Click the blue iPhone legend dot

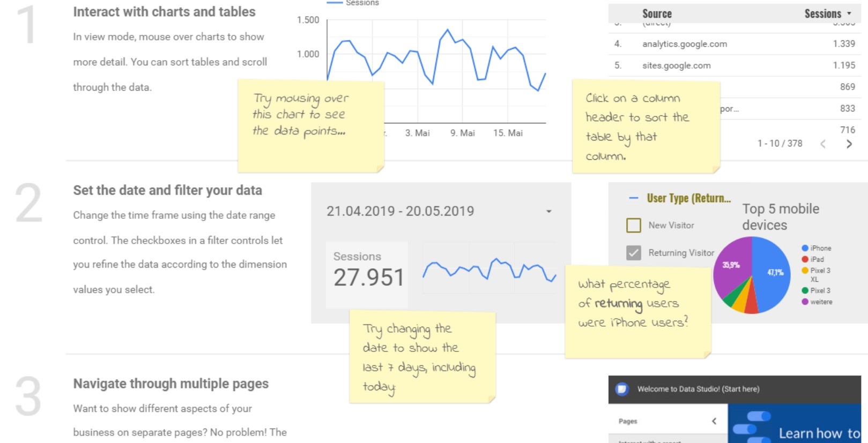[x=805, y=248]
